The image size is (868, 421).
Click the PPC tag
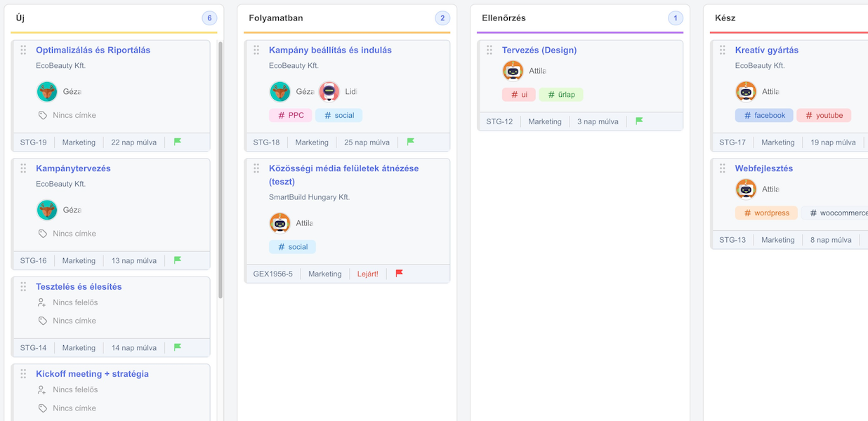pos(291,115)
